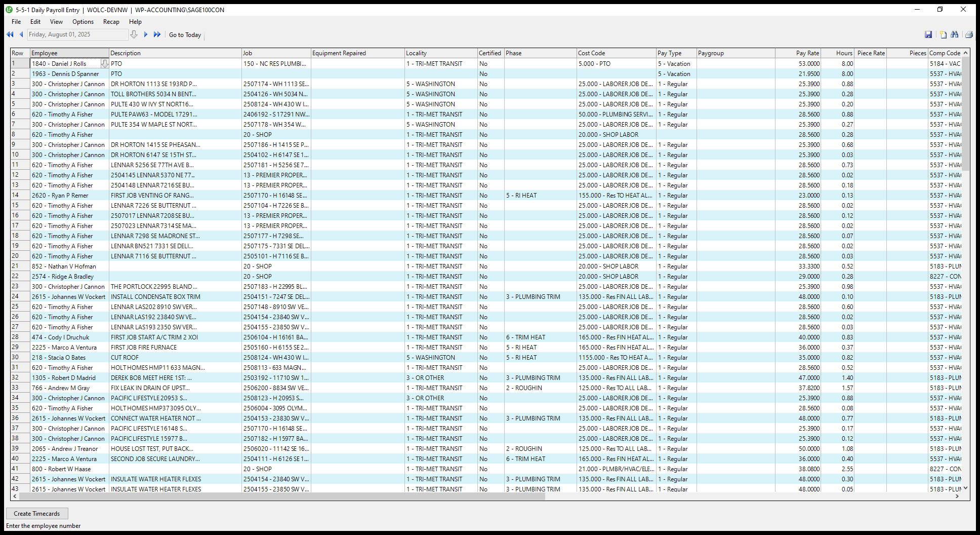Click the Go to Today button

[x=185, y=35]
